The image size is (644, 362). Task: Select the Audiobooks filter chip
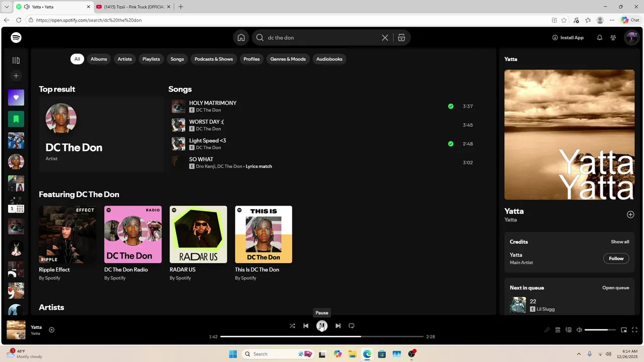pyautogui.click(x=330, y=59)
